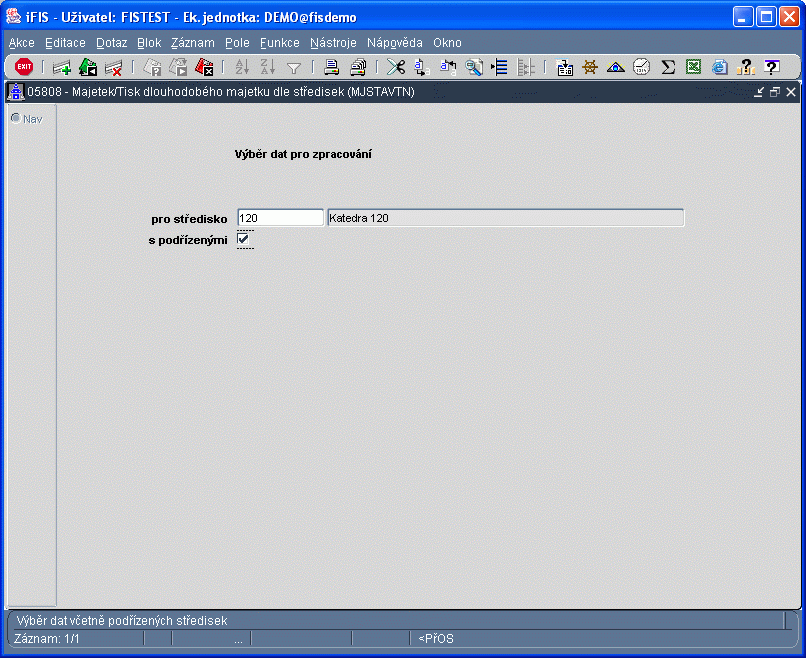
Task: Click the form-with-download-arrow icon
Action: pyautogui.click(x=564, y=67)
